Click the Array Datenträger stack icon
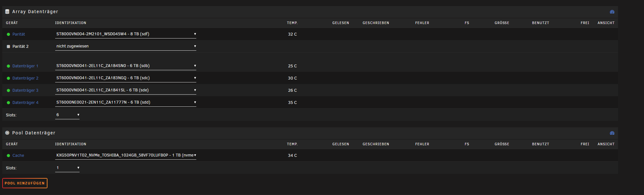The image size is (644, 195). click(x=7, y=12)
